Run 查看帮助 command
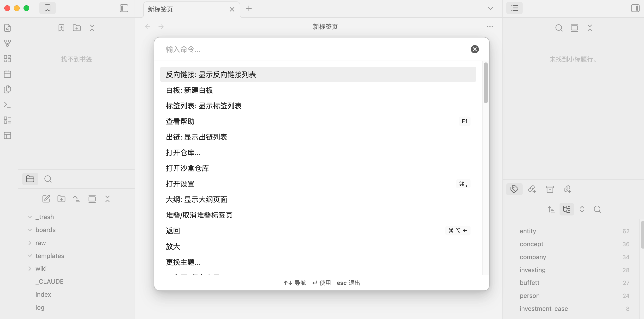The width and height of the screenshot is (644, 319). 318,121
